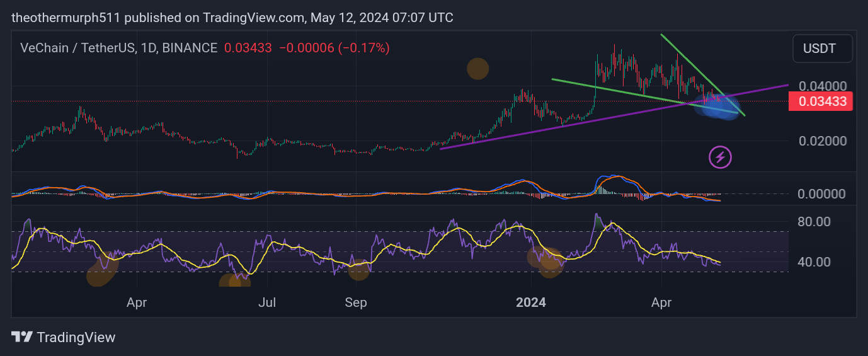Click the 80.00 RSI axis label

tap(814, 221)
